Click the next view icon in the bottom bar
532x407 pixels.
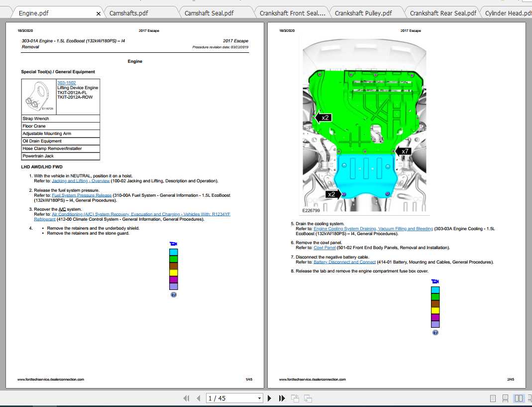(308, 398)
